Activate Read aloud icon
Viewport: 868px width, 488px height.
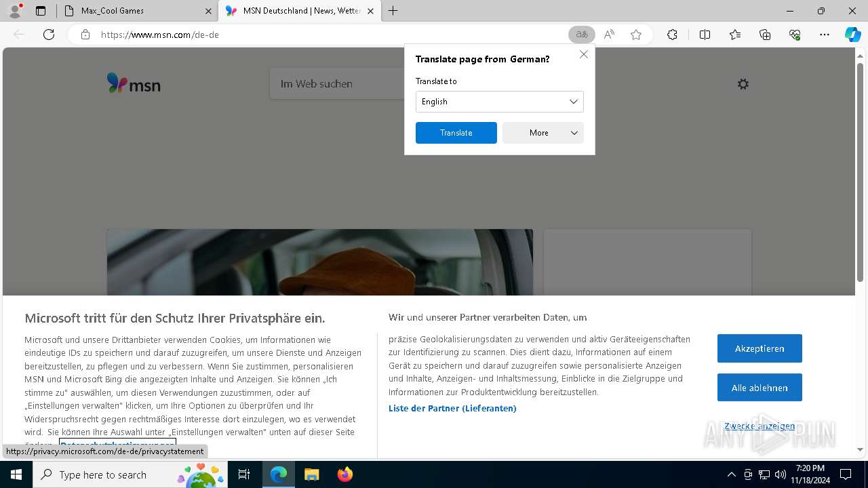609,35
